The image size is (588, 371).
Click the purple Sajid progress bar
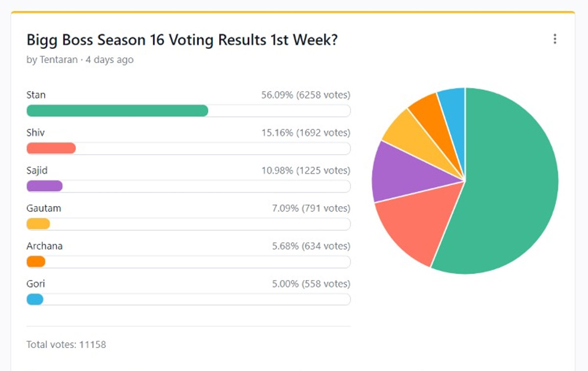(45, 186)
